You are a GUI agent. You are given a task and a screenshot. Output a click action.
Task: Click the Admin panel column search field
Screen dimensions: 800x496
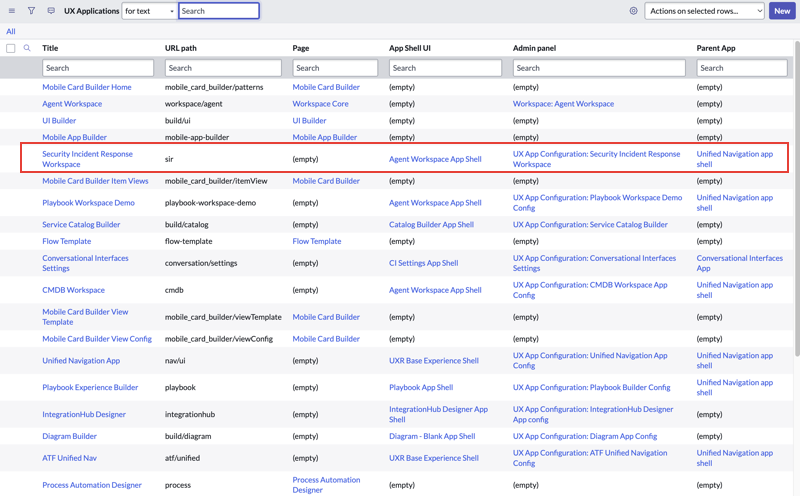[x=599, y=68]
